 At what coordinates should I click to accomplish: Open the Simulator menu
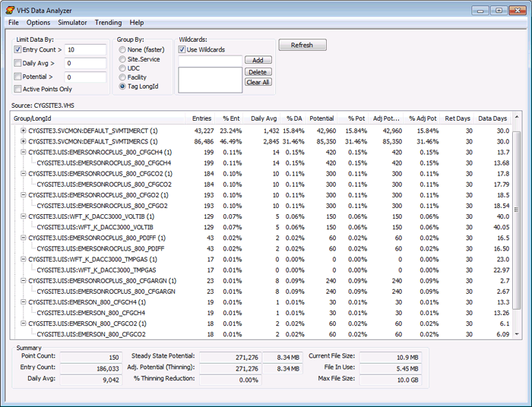[72, 23]
